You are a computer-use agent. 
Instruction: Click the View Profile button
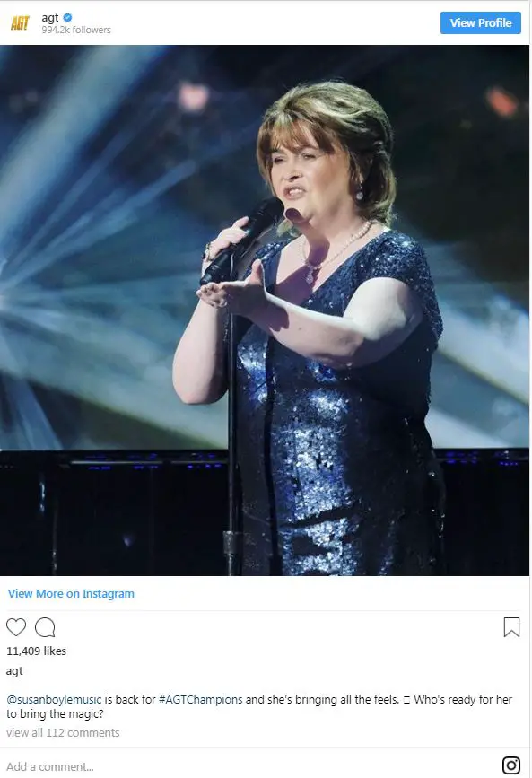(480, 22)
